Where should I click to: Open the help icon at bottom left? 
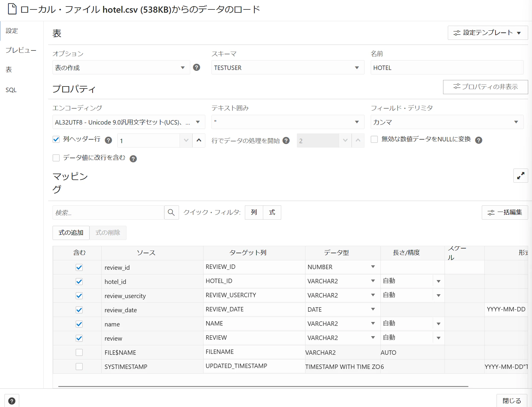point(12,401)
